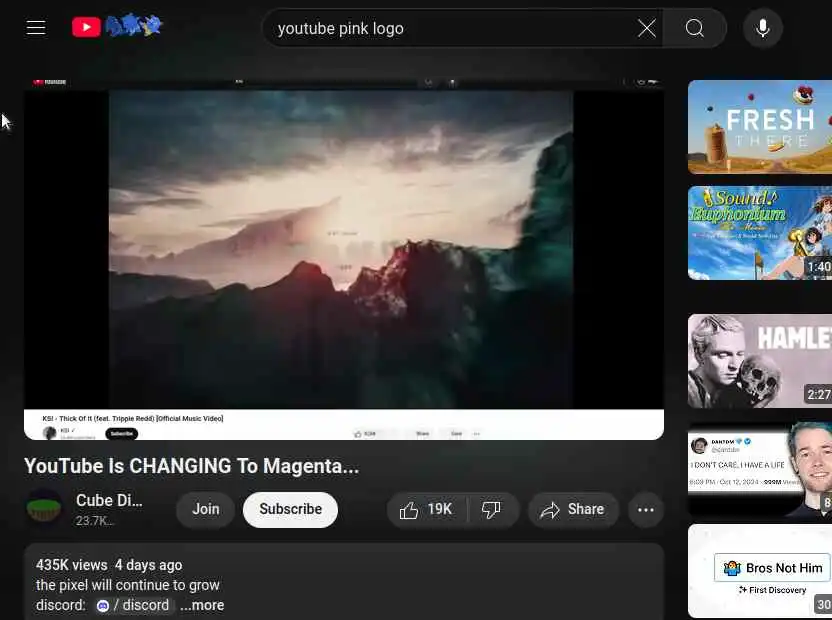Expand description with '...more'

point(202,605)
